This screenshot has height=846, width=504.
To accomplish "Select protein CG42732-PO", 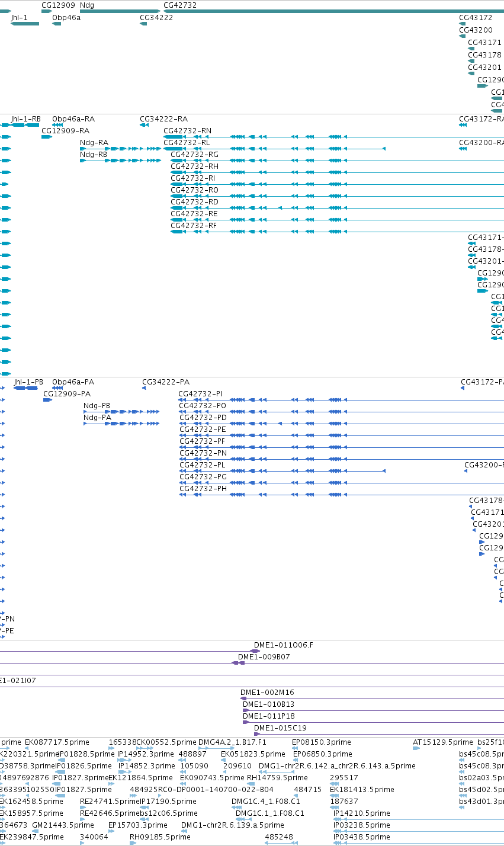I will [341, 412].
